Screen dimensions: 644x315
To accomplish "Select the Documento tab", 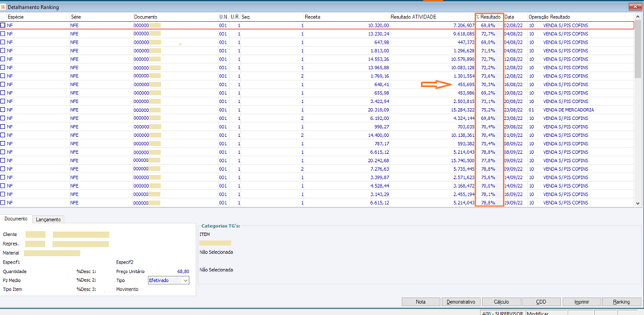I will tap(15, 219).
